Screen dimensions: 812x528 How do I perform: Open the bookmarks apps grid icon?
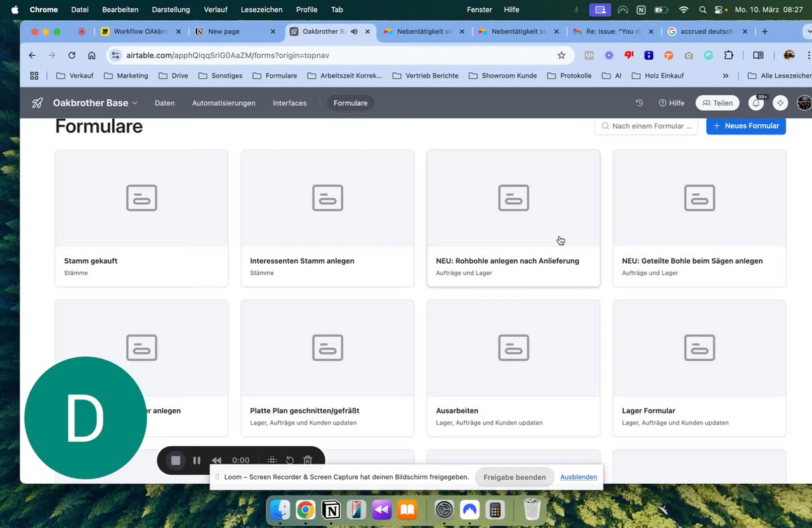(35, 75)
